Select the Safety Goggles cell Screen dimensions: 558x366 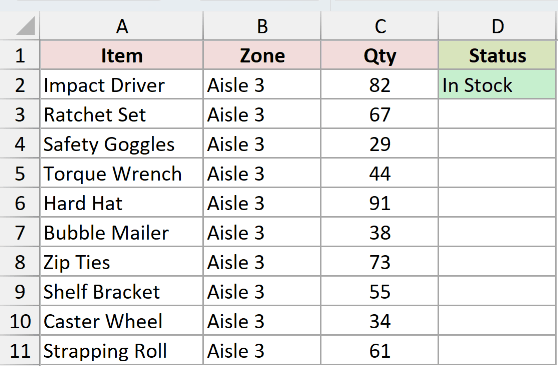(x=121, y=144)
